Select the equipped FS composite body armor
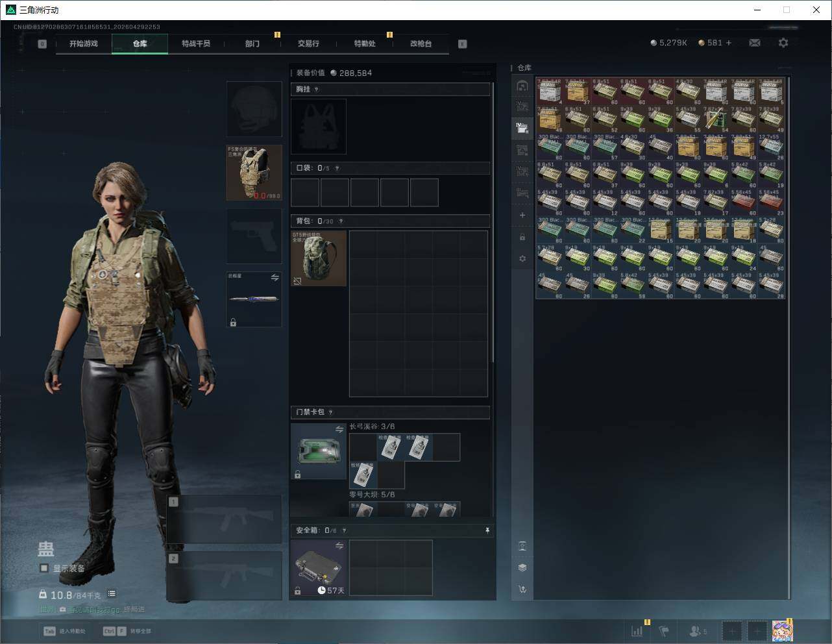Screen dimensions: 832x644 coord(254,173)
